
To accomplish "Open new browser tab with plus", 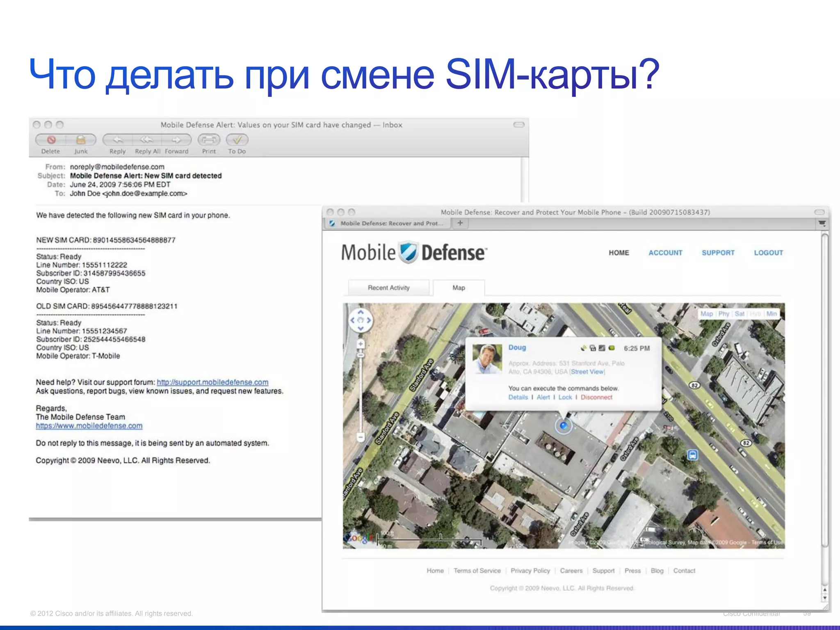I will pyautogui.click(x=460, y=223).
